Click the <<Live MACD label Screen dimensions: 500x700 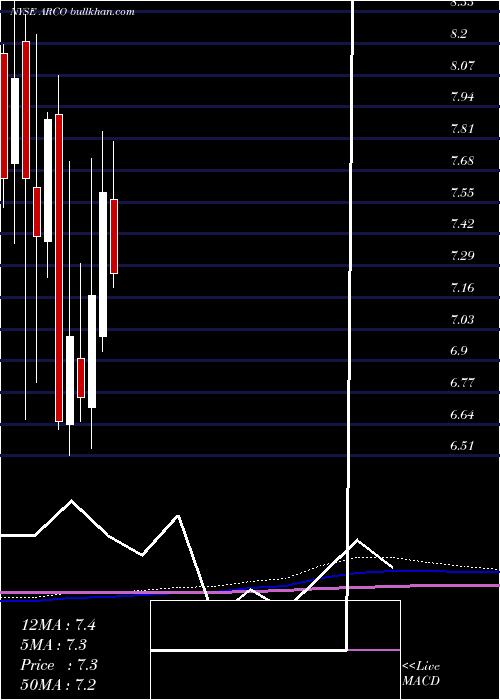[x=421, y=673]
